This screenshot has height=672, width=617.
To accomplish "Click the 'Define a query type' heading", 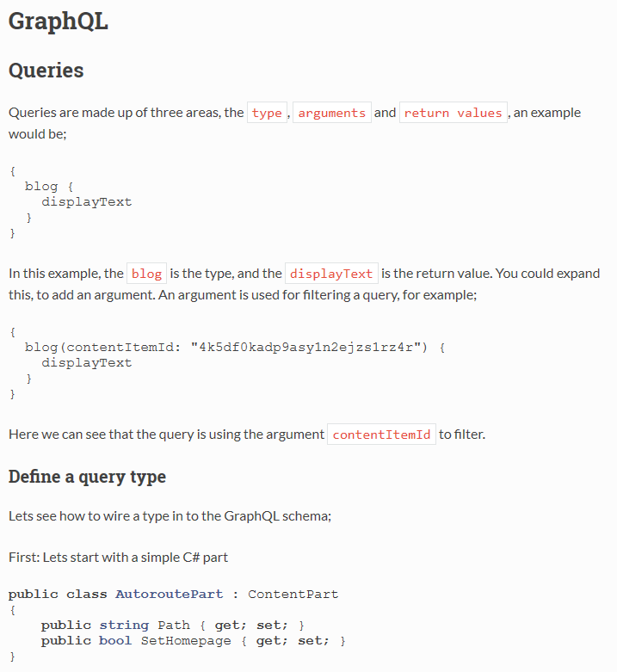I will 87,477.
